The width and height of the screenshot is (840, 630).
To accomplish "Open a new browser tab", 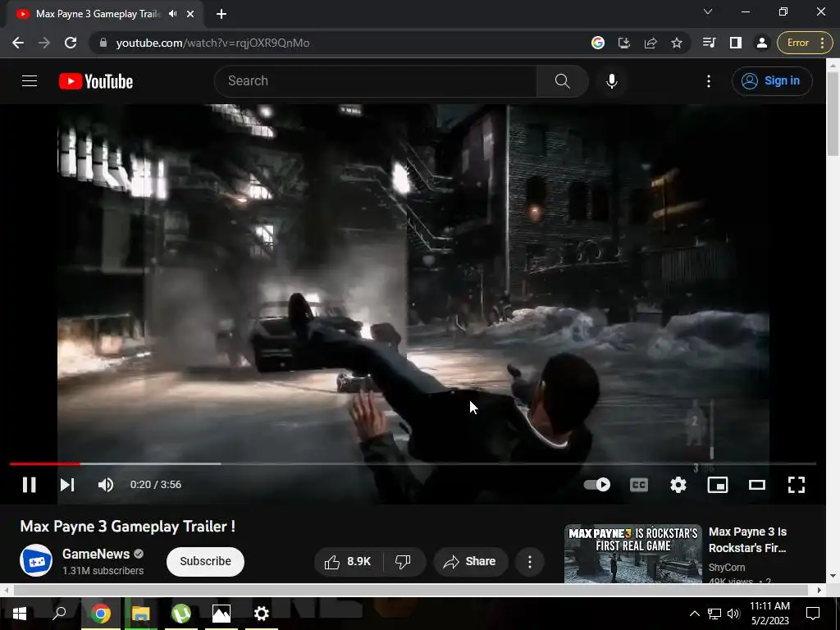I will [221, 14].
